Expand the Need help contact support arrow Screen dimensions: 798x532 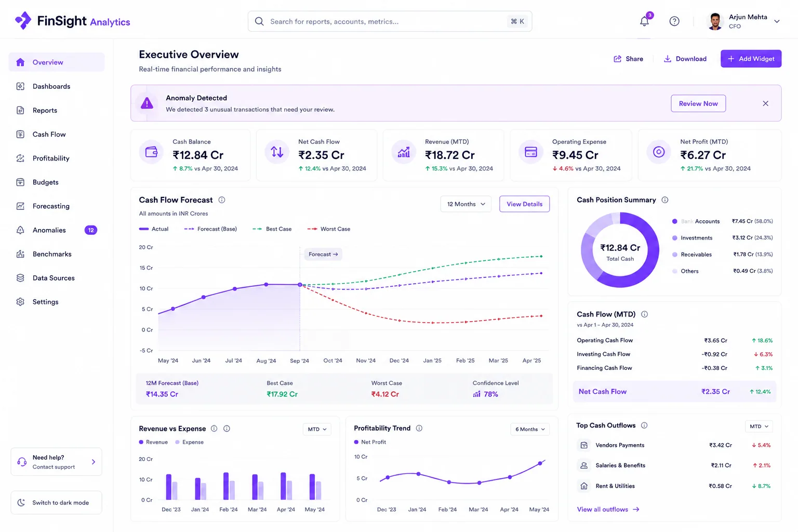[94, 462]
